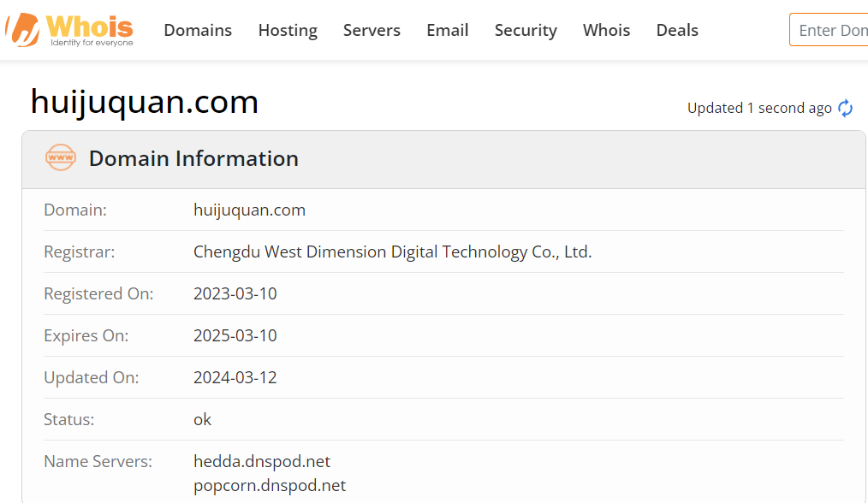Click the Domain Information section header
868x503 pixels.
(x=193, y=158)
